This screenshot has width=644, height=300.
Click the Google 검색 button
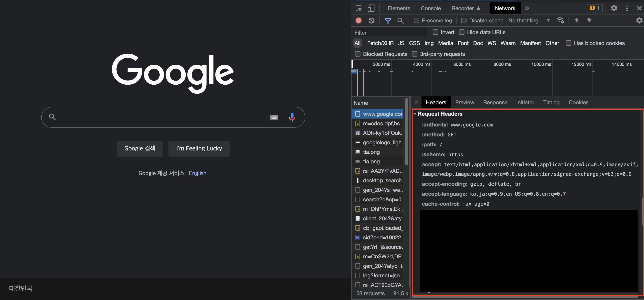140,149
